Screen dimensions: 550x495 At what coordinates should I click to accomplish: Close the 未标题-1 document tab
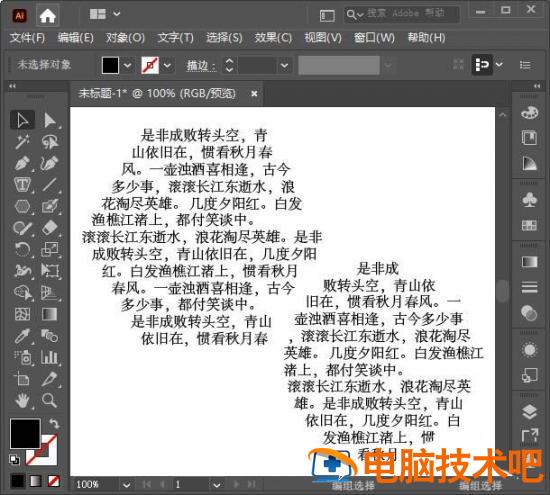254,94
